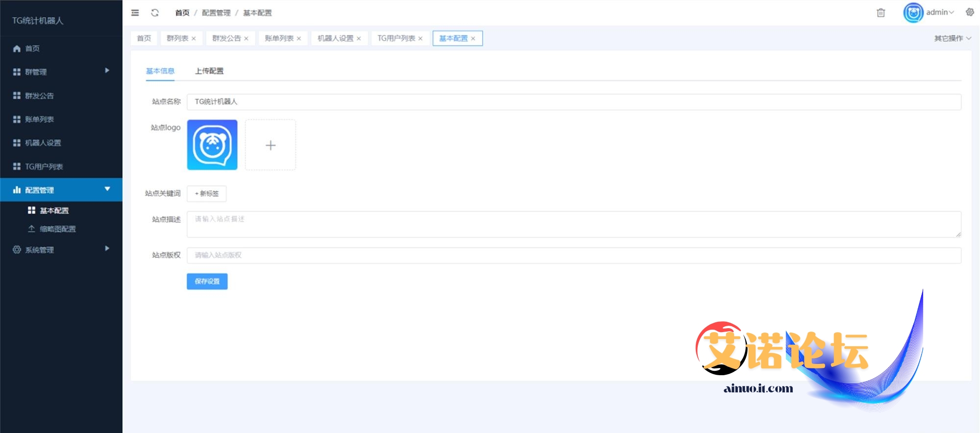Image resolution: width=980 pixels, height=433 pixels.
Task: Open the admin user dropdown
Action: click(x=940, y=12)
